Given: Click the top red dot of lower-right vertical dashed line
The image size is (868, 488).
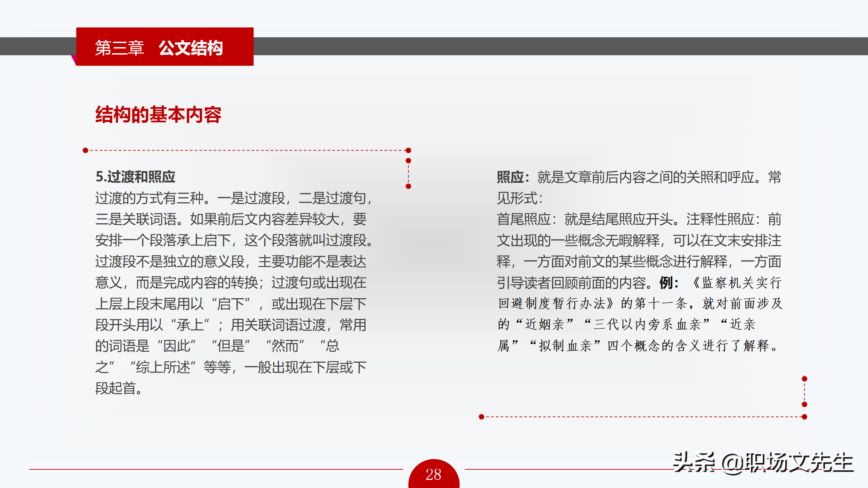Looking at the screenshot, I should pos(805,379).
